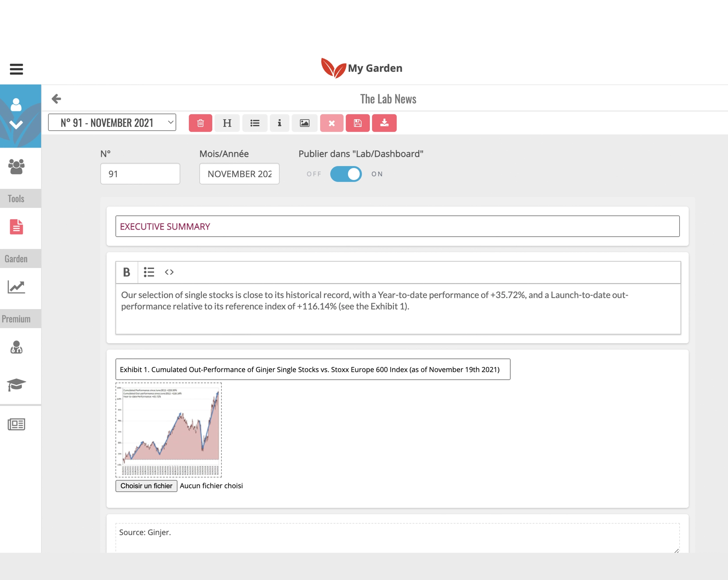Click the red download icon
This screenshot has width=728, height=580.
(384, 123)
